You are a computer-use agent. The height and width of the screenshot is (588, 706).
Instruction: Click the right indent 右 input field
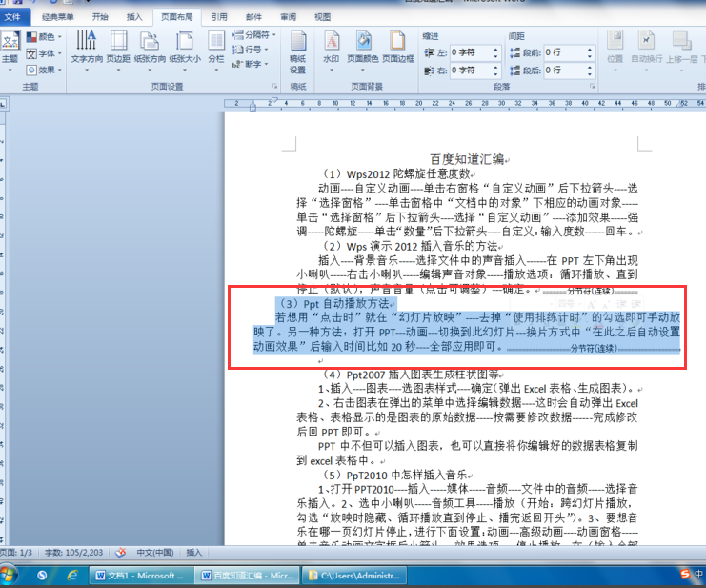pyautogui.click(x=471, y=71)
